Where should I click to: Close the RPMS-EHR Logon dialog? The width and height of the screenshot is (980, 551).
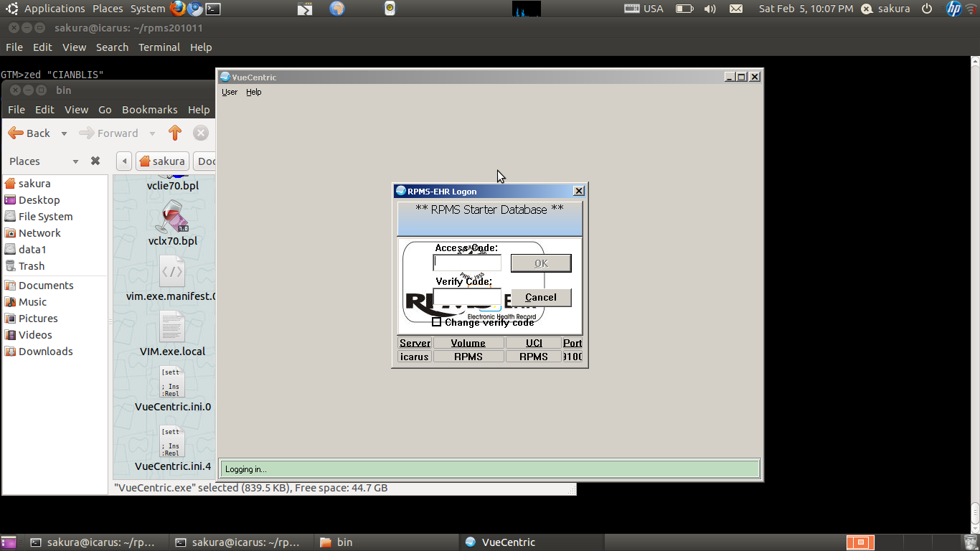579,191
